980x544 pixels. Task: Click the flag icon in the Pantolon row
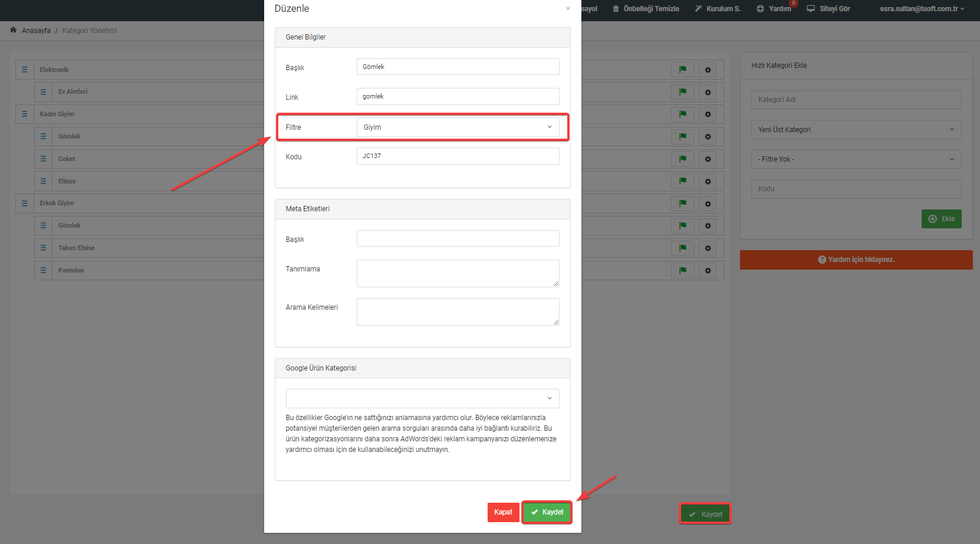click(x=683, y=270)
